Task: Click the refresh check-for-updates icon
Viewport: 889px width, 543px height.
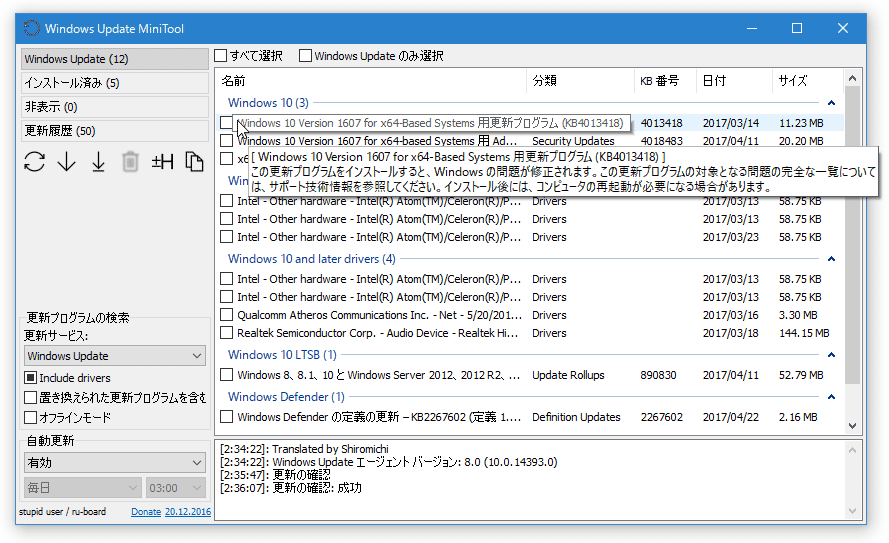Action: (35, 162)
